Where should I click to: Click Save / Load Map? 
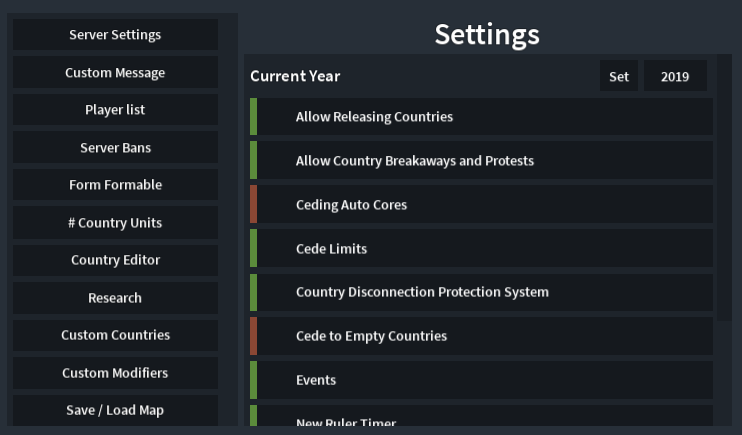[115, 410]
